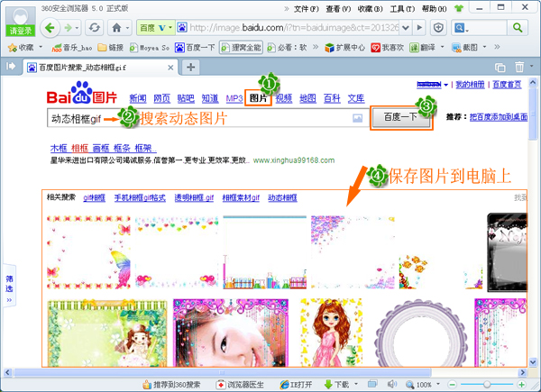
Task: Switch to the 视频 search category
Action: tap(284, 98)
